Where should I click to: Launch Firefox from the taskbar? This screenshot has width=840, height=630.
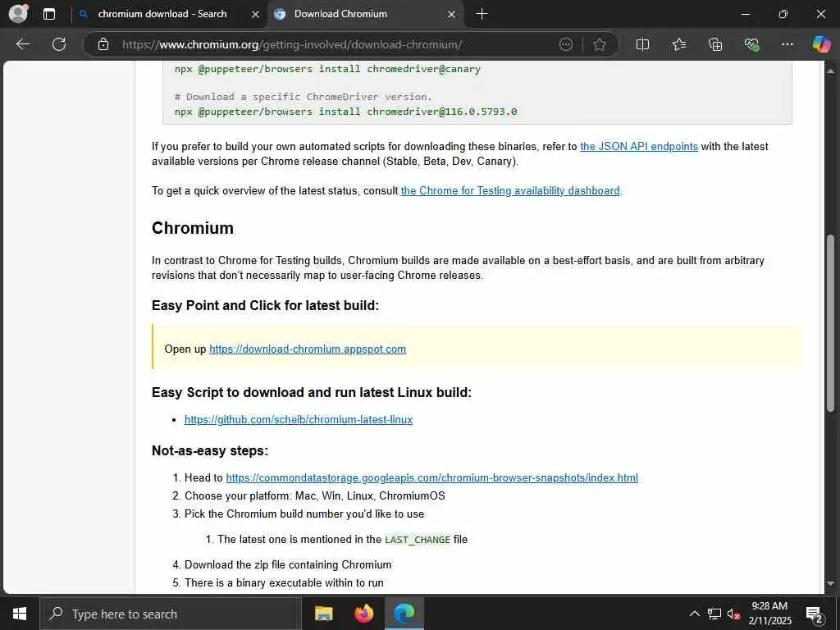(364, 614)
